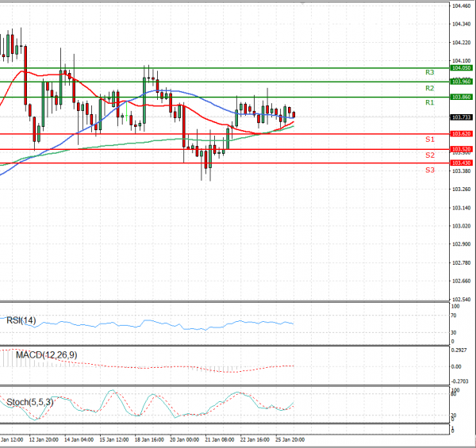Click the 18 Jan 16:00 time label

point(149,438)
